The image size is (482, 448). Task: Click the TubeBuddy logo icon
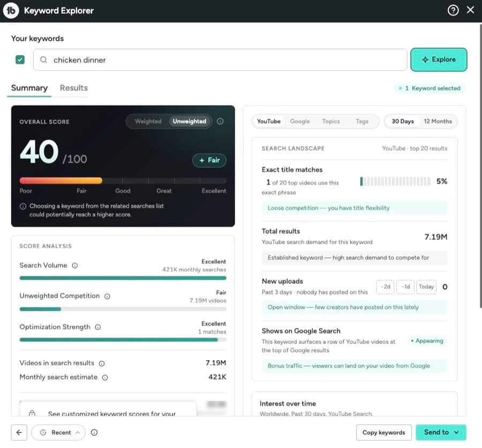tap(11, 11)
